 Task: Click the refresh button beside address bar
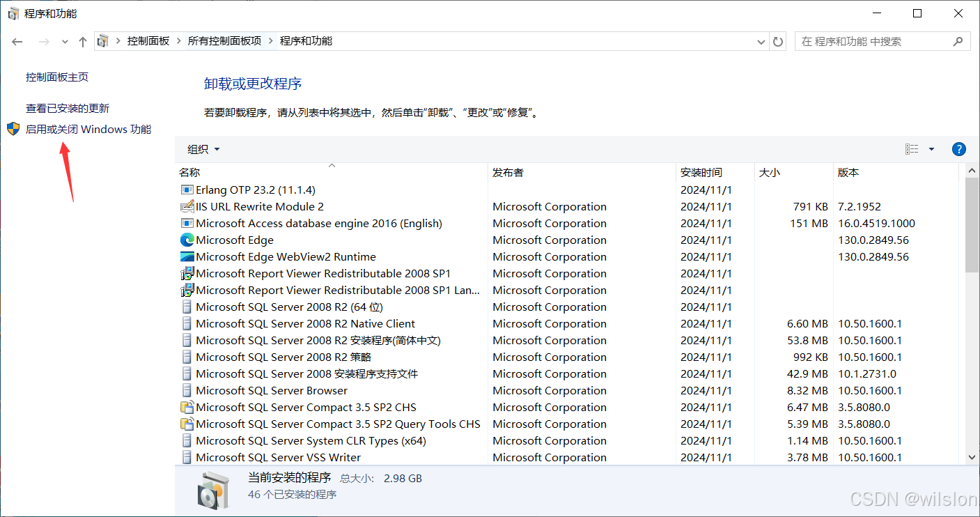pos(778,42)
